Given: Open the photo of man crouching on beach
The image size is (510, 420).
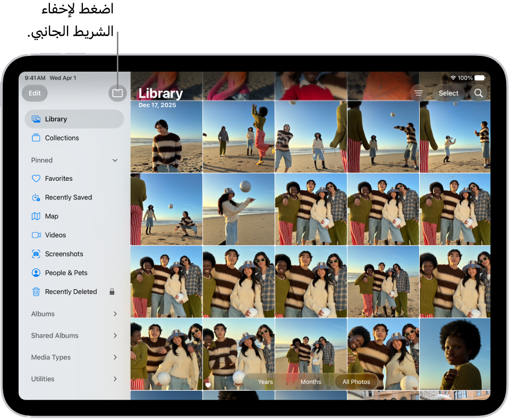Looking at the screenshot, I should (166, 209).
